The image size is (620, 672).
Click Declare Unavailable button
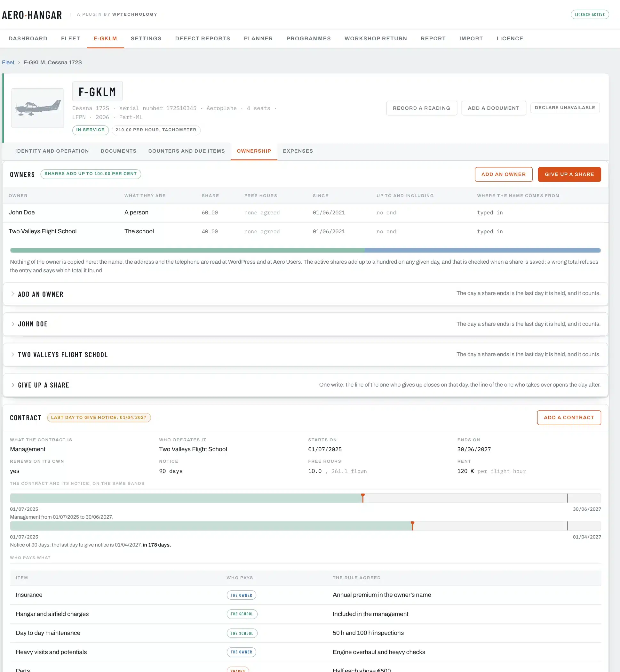coord(565,108)
